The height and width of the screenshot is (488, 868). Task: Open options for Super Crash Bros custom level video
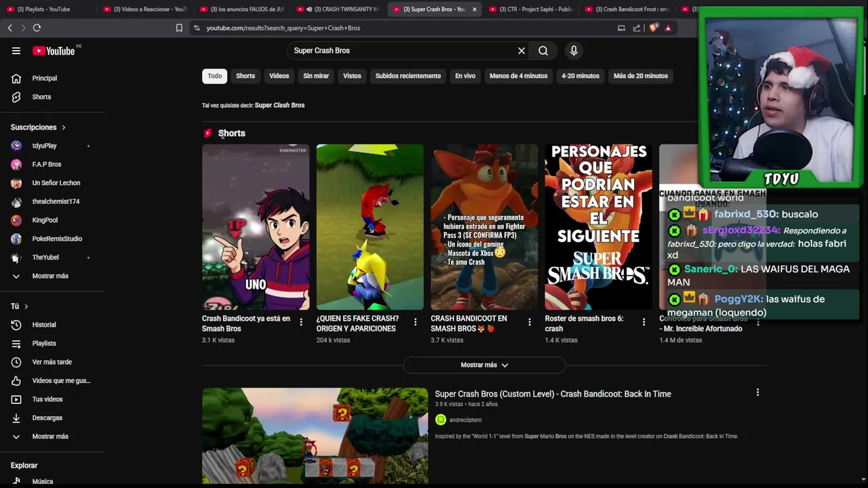tap(757, 392)
